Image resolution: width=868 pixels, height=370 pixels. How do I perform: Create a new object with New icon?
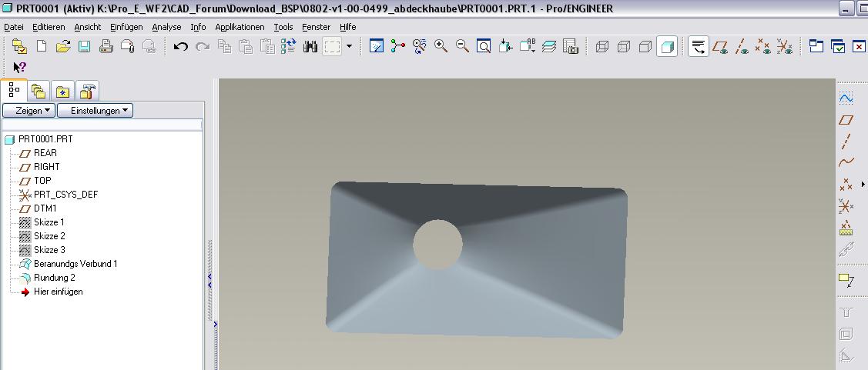[x=42, y=46]
